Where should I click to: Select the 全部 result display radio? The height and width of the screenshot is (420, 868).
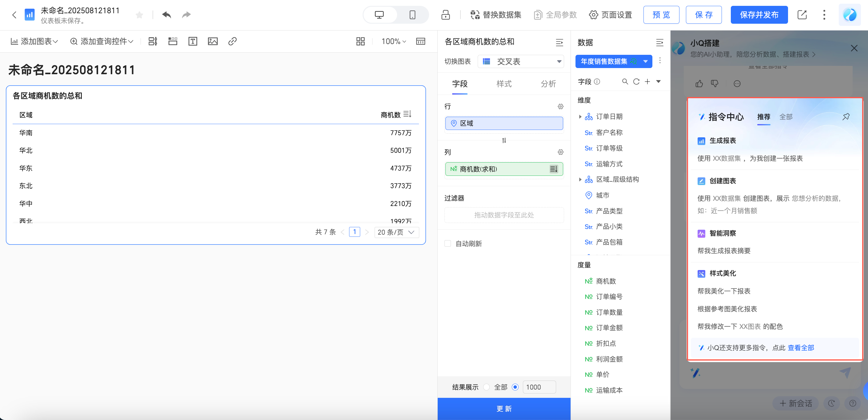coord(486,387)
